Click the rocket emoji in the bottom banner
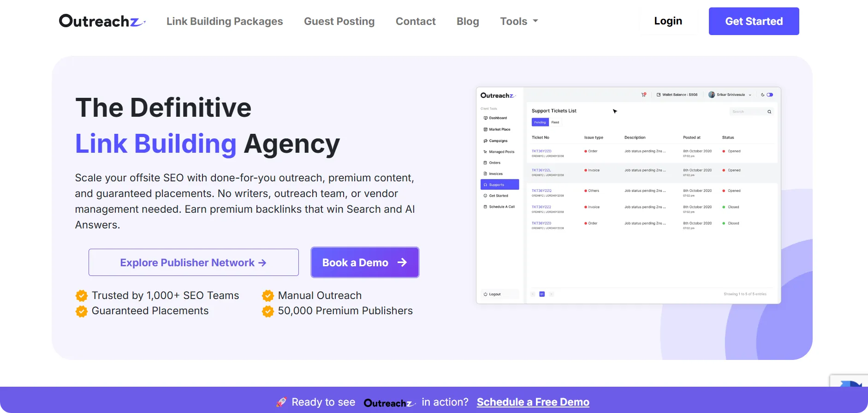 281,402
